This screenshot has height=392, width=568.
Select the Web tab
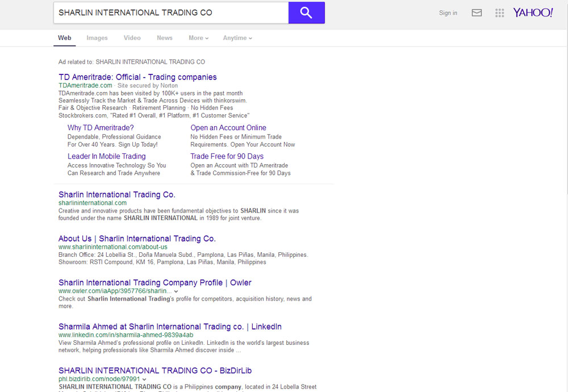pyautogui.click(x=65, y=37)
